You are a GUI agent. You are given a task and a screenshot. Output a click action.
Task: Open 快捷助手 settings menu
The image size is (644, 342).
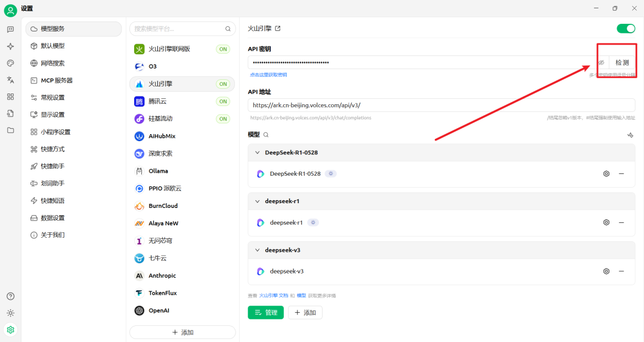tap(73, 166)
